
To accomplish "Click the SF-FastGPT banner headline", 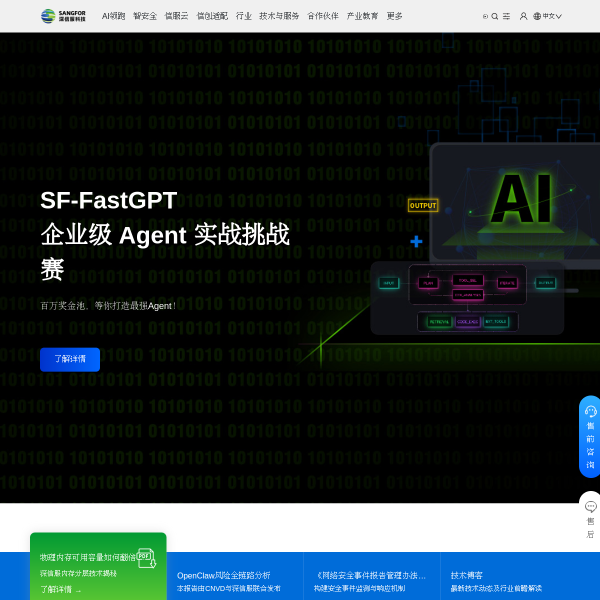I will (165, 235).
